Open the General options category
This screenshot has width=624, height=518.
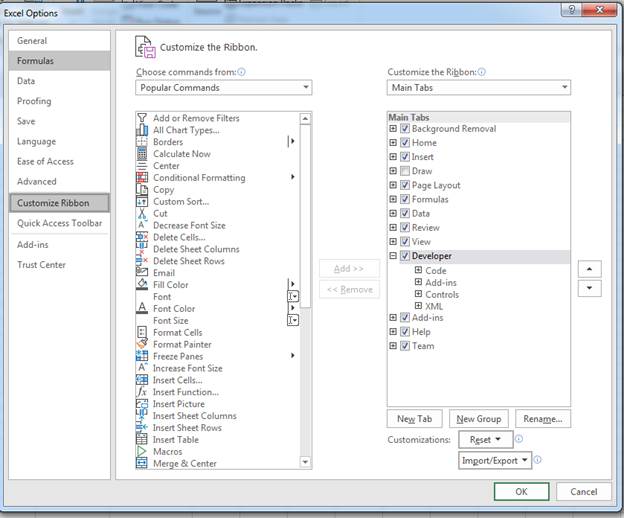(59, 41)
